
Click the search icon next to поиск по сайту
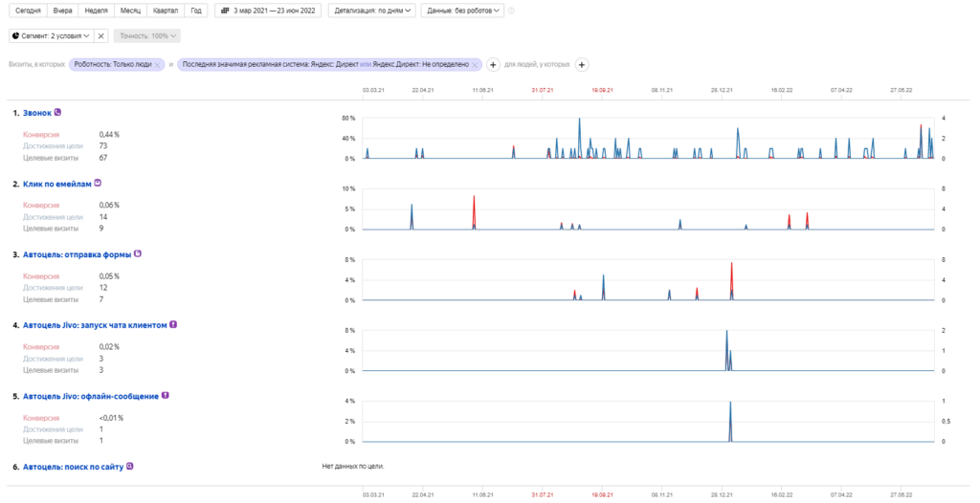[129, 466]
